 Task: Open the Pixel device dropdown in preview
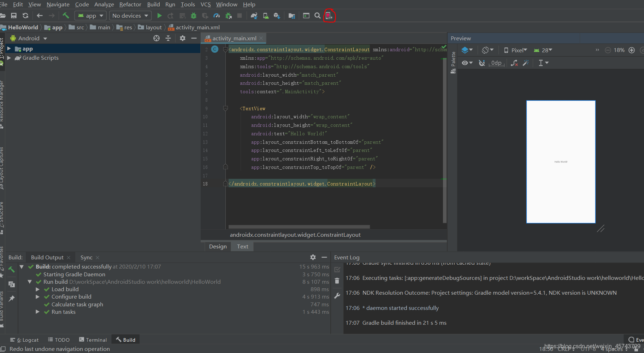[516, 50]
